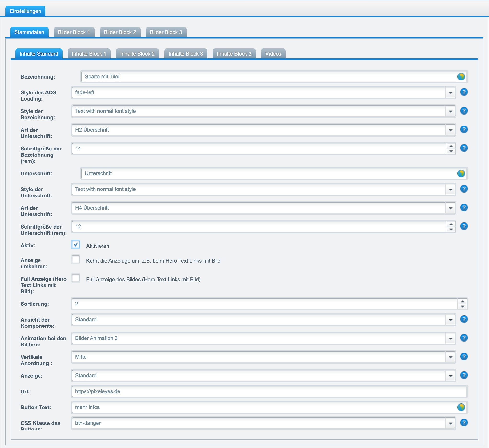Decrease Schriftgröße der Unterschrift value
The width and height of the screenshot is (489, 448).
(451, 229)
